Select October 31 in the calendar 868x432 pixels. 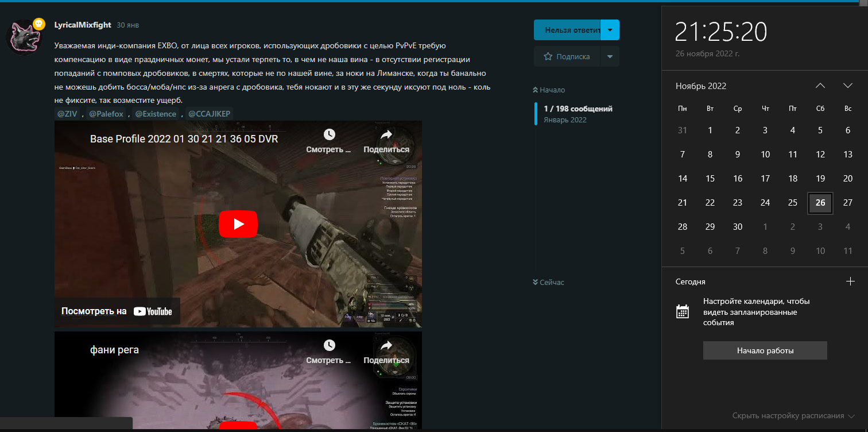(683, 130)
